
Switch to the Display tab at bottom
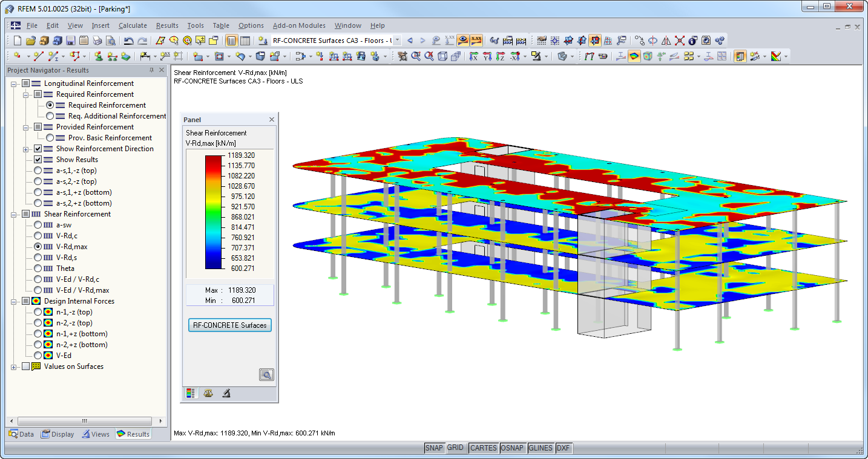click(58, 434)
